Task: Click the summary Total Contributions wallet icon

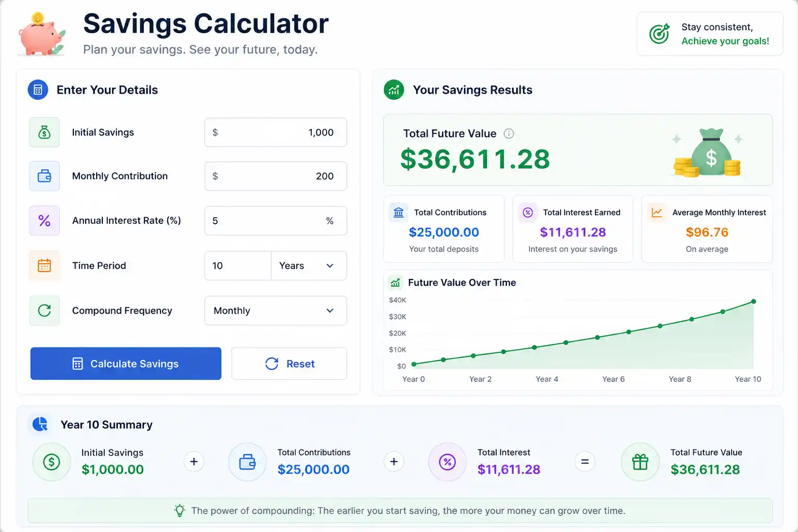Action: (247, 462)
